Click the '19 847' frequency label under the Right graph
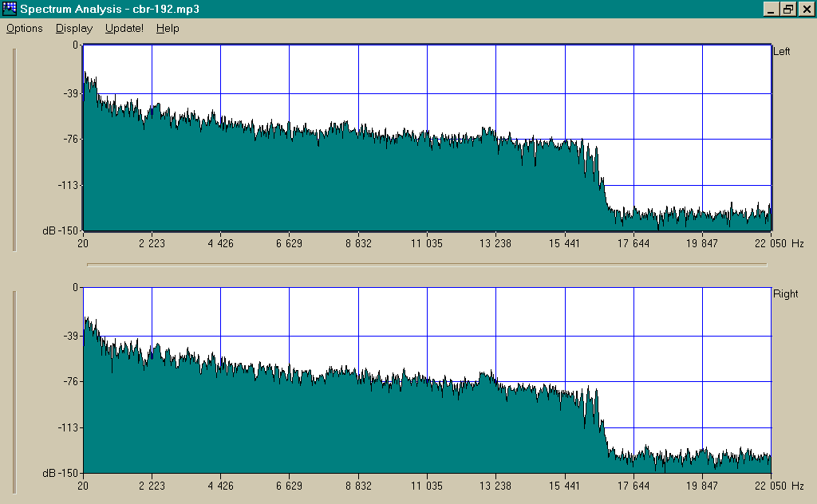This screenshot has width=817, height=504. (702, 486)
